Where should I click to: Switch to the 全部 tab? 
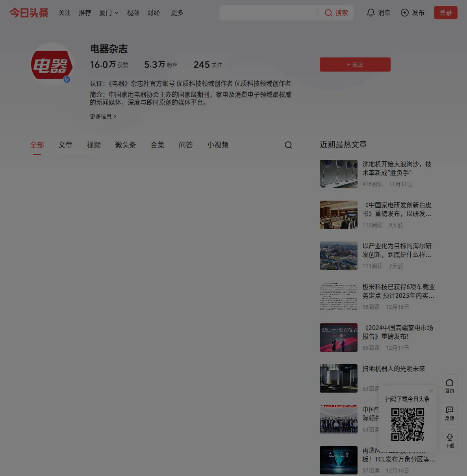[37, 145]
